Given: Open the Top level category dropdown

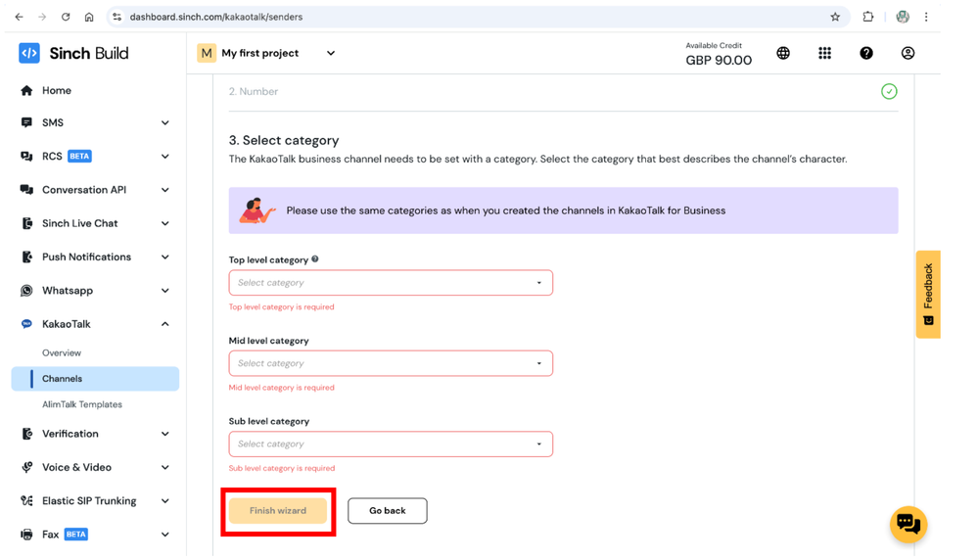Looking at the screenshot, I should [391, 283].
